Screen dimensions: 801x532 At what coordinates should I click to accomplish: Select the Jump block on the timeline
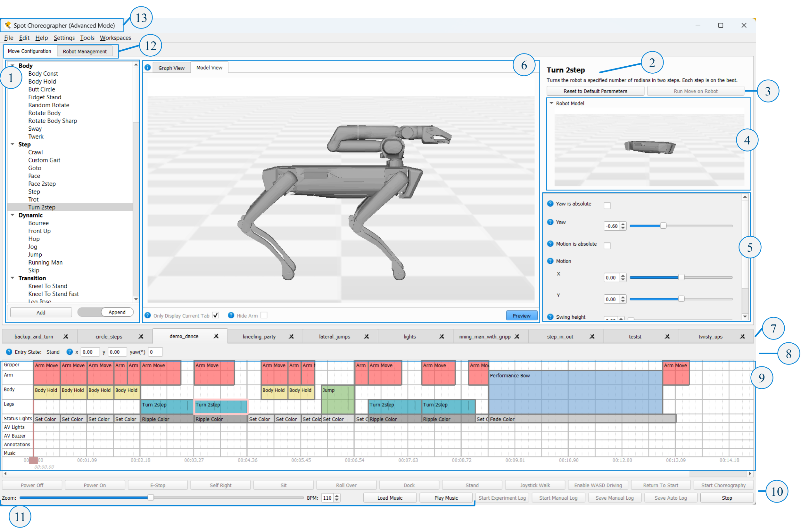click(337, 399)
